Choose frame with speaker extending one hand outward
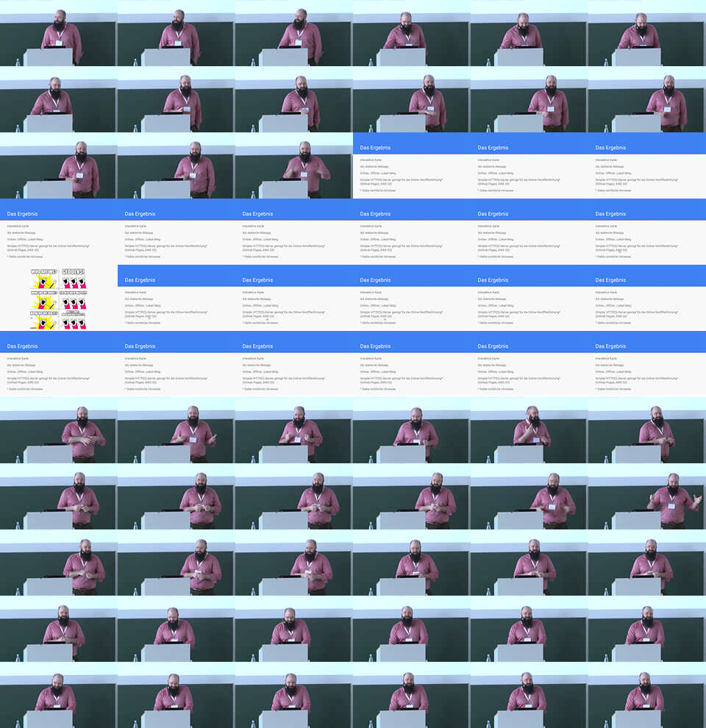706x728 pixels. tap(176, 430)
